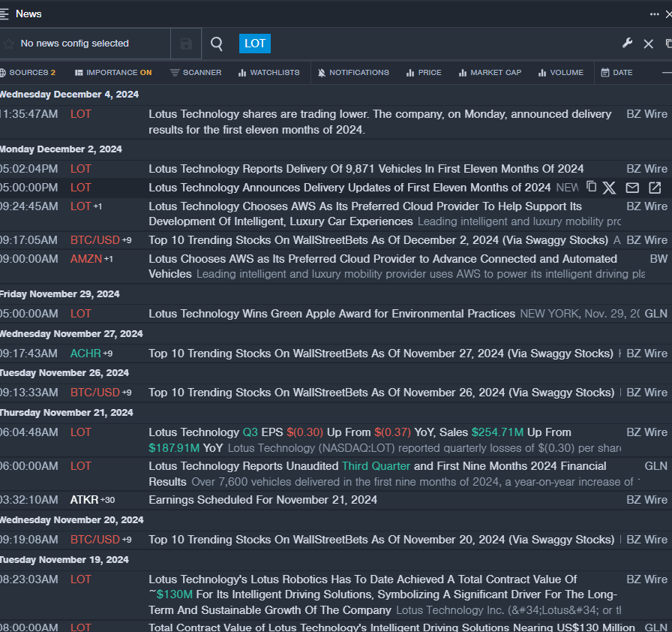Image resolution: width=672 pixels, height=632 pixels.
Task: Toggle the Notifications bell filter
Action: pos(353,73)
